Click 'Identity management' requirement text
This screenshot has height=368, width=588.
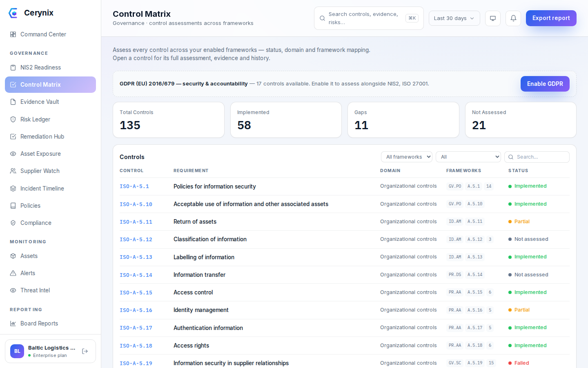tap(201, 310)
